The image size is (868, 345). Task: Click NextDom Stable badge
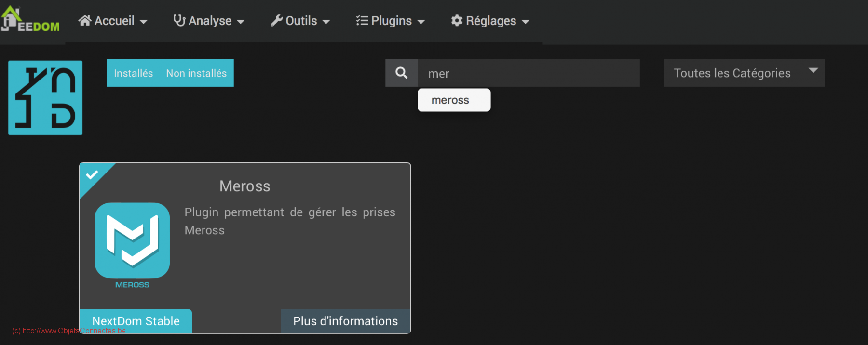[136, 321]
